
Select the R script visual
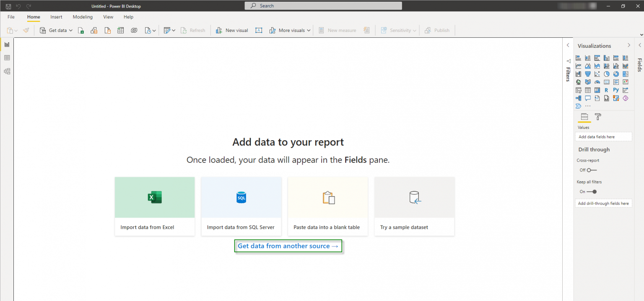click(x=606, y=90)
